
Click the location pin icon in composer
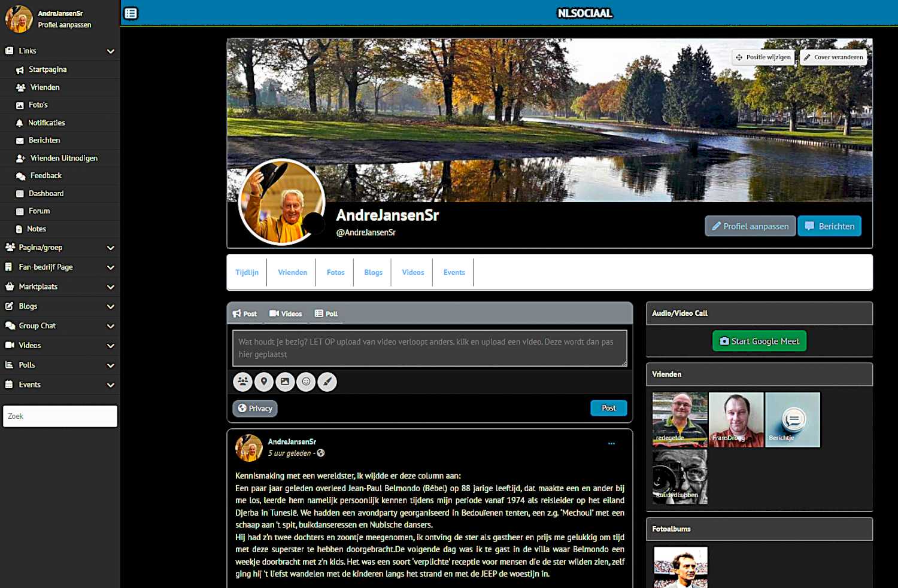tap(263, 382)
